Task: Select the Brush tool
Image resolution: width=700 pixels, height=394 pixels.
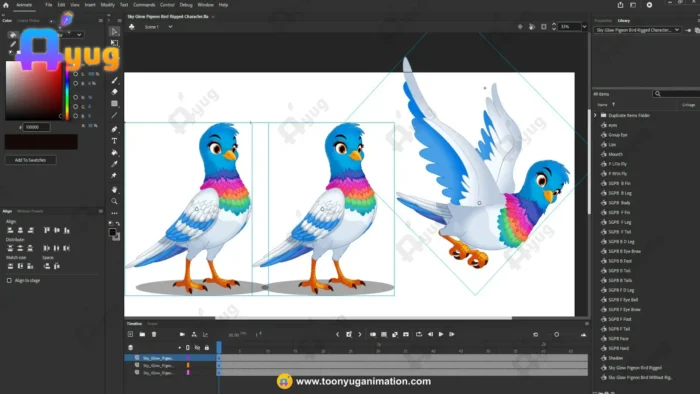Action: tap(114, 80)
